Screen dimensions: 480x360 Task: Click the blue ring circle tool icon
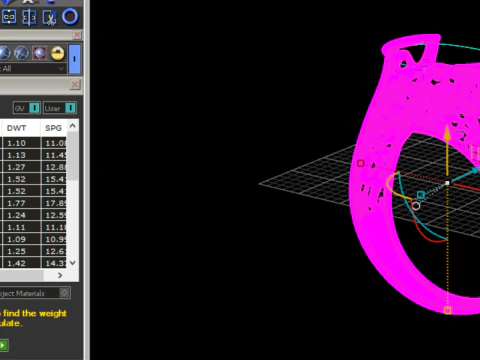70,17
